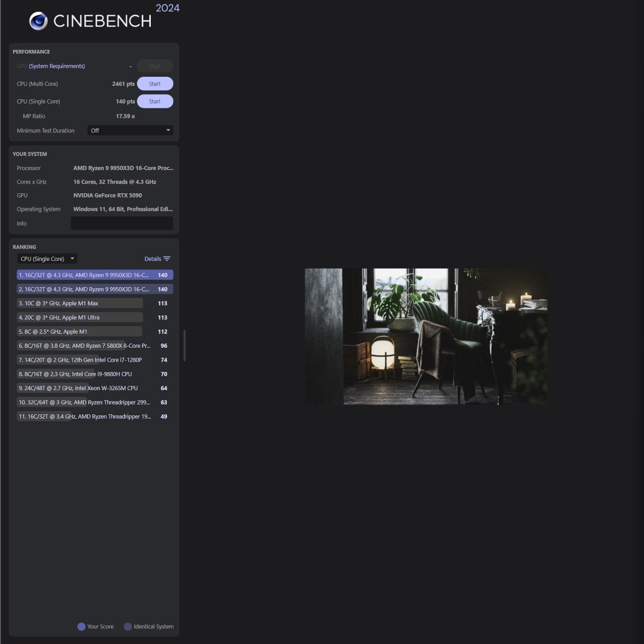Expand the CPU (Single Core) ranking dropdown
This screenshot has height=644, width=644.
pyautogui.click(x=47, y=259)
